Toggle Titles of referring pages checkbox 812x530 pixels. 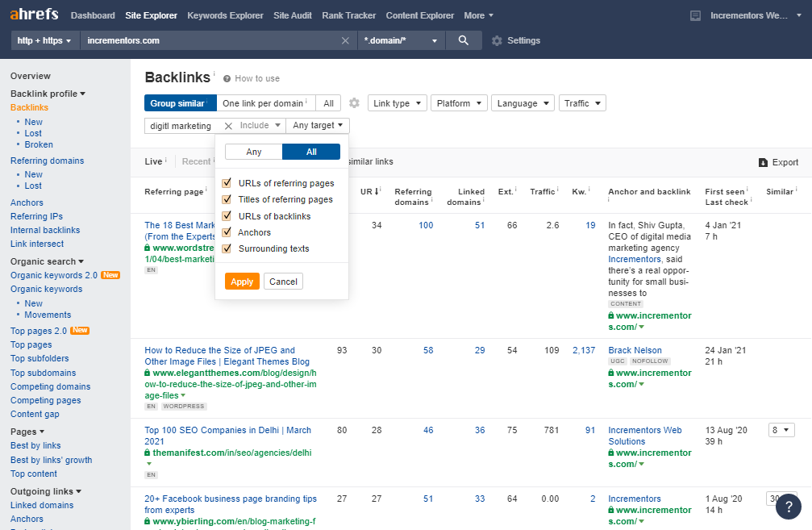(227, 199)
